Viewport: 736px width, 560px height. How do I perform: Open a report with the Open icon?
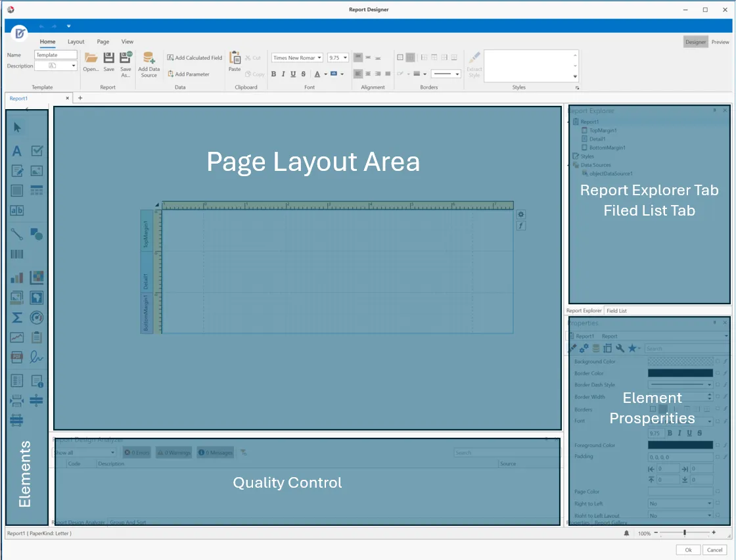[x=91, y=62]
